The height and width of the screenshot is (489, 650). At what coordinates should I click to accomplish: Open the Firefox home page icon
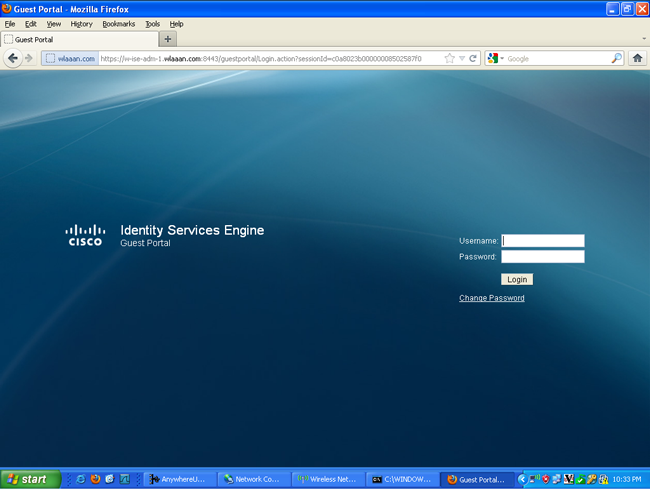coord(638,58)
